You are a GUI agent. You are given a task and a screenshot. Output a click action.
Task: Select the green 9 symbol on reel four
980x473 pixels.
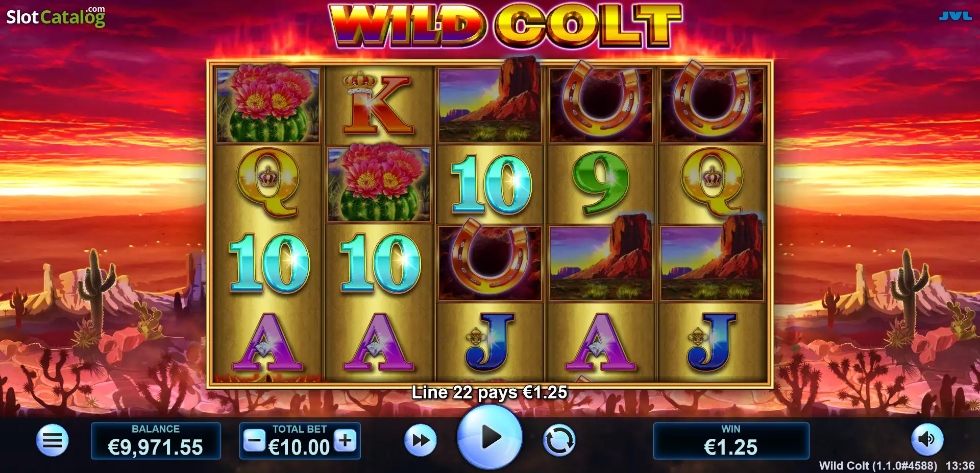click(x=600, y=183)
